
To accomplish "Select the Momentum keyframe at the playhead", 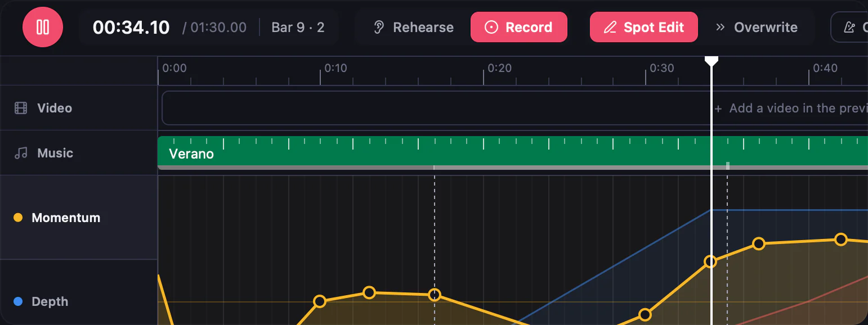I will coord(710,261).
